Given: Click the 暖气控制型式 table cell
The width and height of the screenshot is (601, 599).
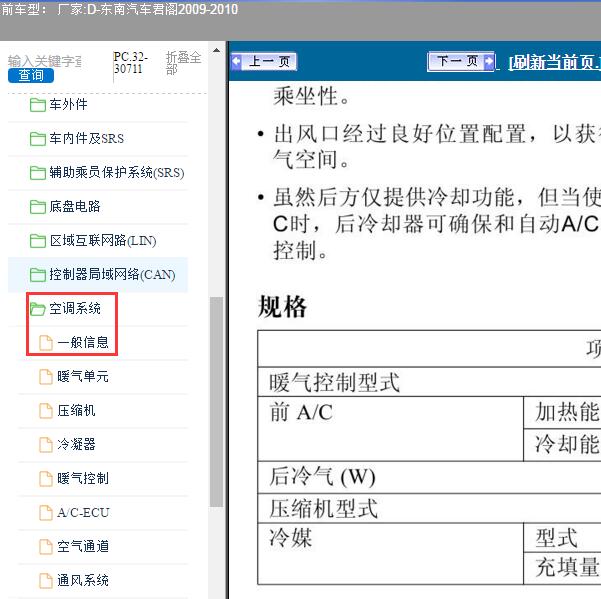Looking at the screenshot, I should 429,382.
